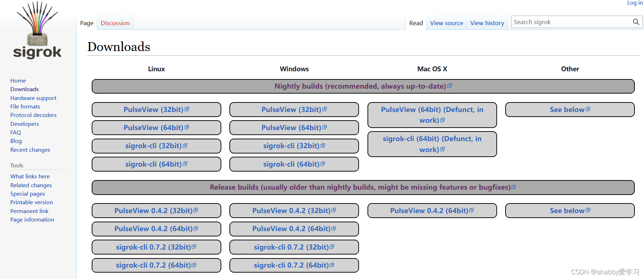Download Windows nightly PulseView (64bit)
Viewport: 644px width, 279px height.
(x=294, y=128)
